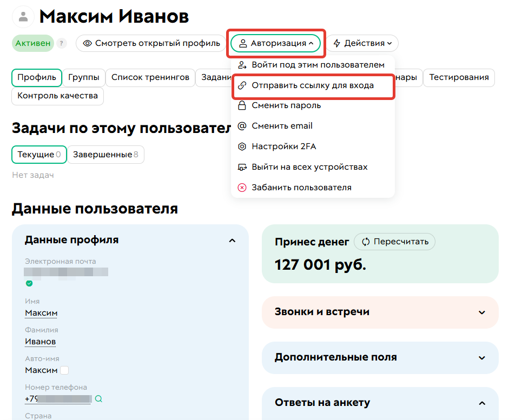The height and width of the screenshot is (420, 522).
Task: Click the green checkmark under the email address
Action: tap(29, 282)
